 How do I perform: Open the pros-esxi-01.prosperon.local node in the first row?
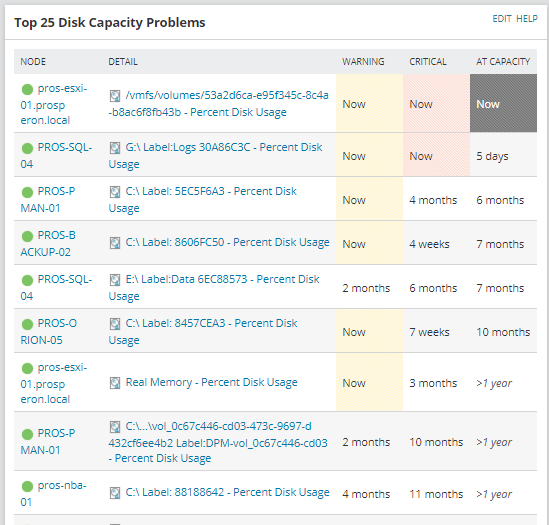tap(54, 104)
